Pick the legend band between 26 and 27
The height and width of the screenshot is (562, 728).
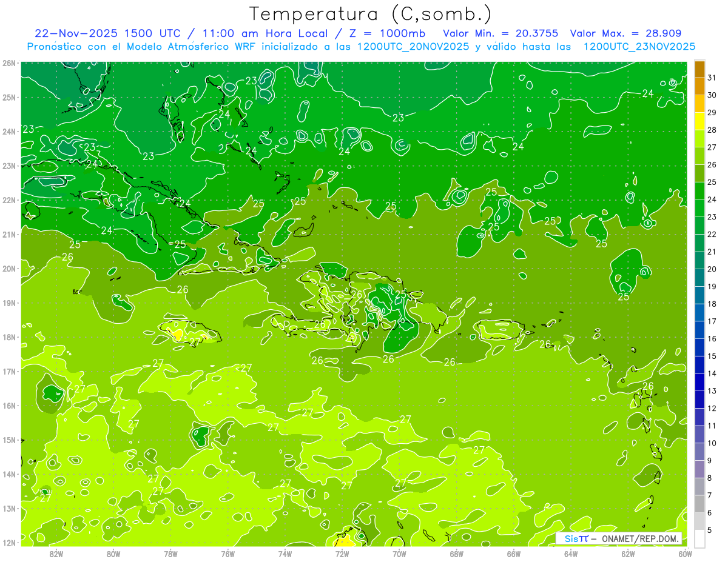point(699,155)
